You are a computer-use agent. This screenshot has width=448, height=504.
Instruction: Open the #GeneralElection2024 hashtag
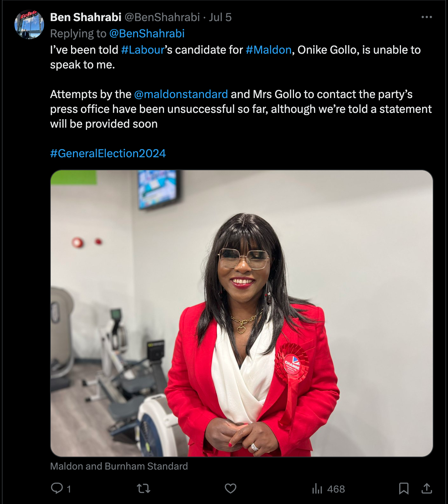(108, 154)
